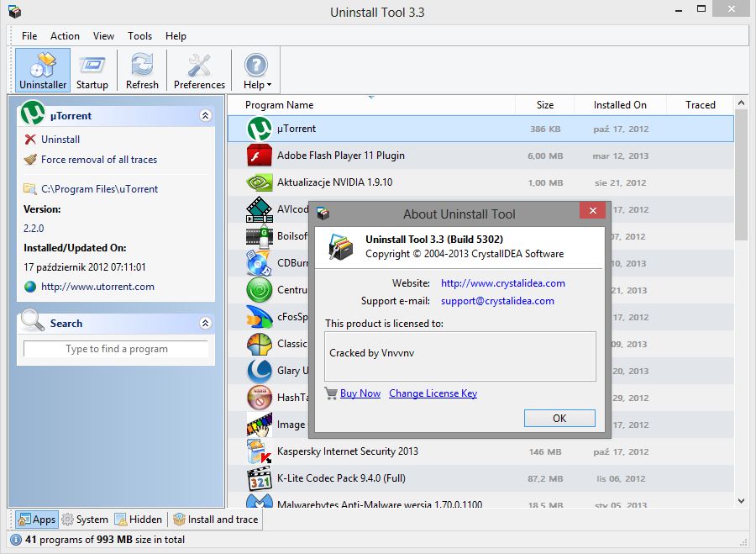Click the magnifier Search panel icon
The image size is (756, 554).
click(x=32, y=320)
